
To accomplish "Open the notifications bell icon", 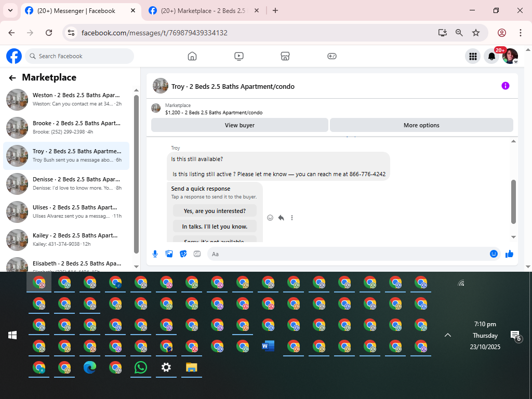I will tap(491, 56).
